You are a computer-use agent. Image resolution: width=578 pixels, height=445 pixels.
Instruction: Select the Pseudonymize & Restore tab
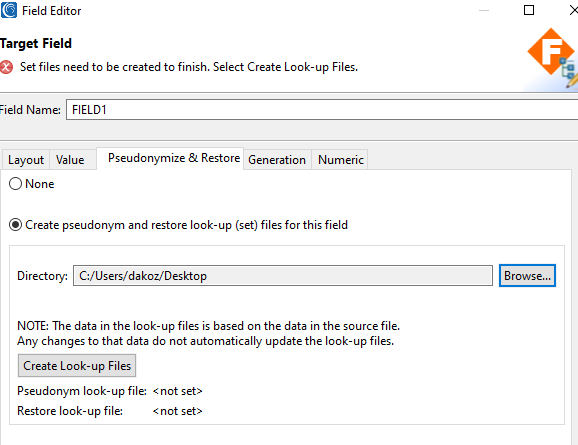pos(174,158)
